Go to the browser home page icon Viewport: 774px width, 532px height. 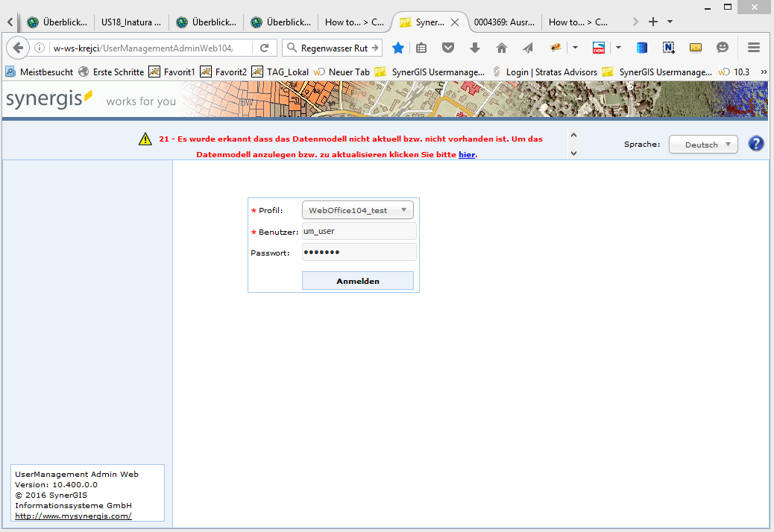coord(501,48)
